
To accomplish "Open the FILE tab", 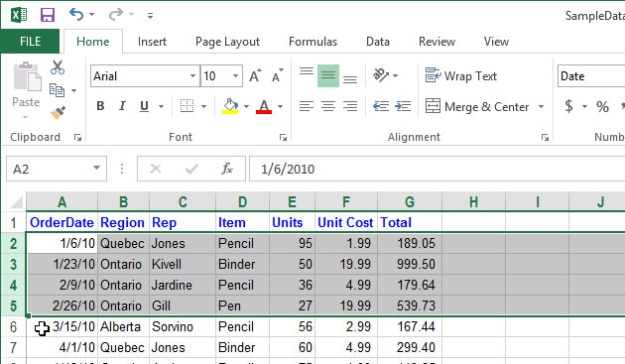I will coord(31,42).
